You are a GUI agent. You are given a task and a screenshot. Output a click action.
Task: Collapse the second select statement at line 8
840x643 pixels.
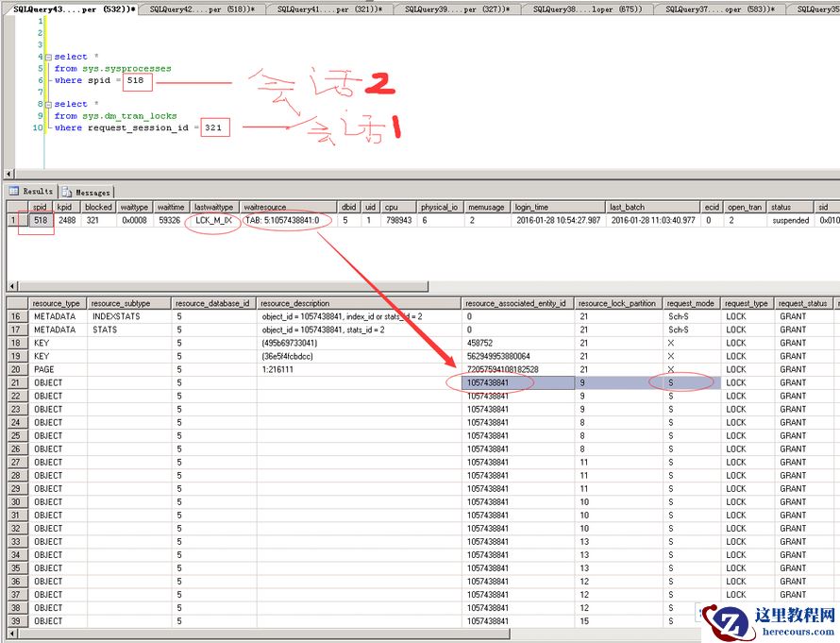click(x=48, y=104)
